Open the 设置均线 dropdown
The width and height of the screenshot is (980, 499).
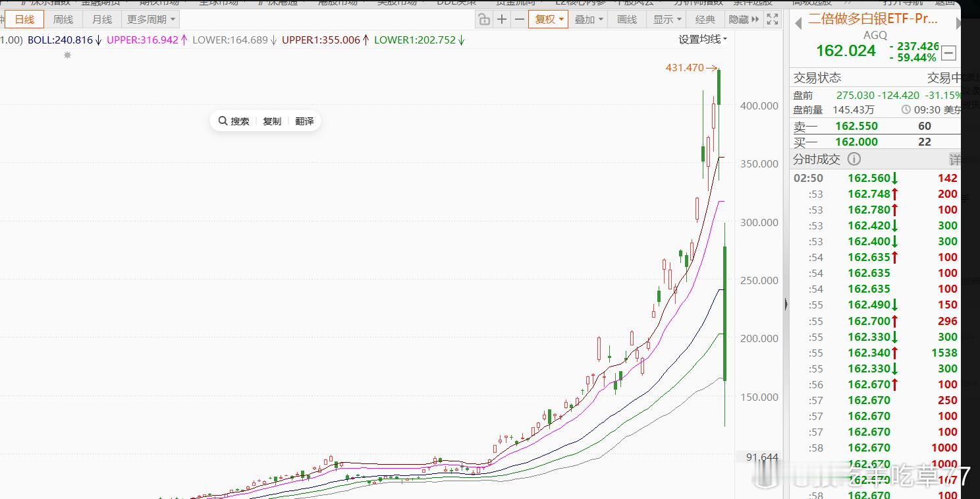(x=703, y=40)
